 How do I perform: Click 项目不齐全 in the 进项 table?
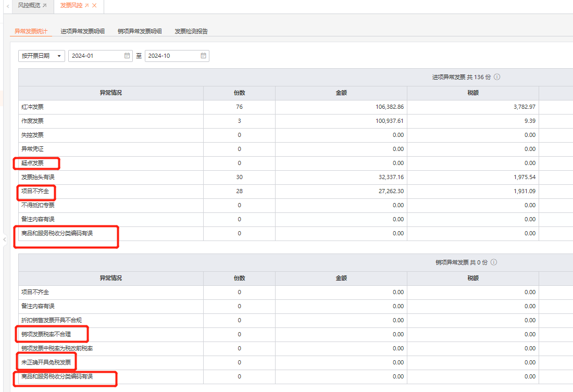35,191
